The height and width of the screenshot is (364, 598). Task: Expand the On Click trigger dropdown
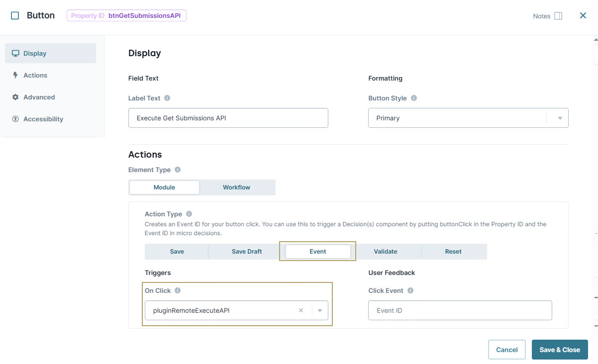pyautogui.click(x=319, y=310)
